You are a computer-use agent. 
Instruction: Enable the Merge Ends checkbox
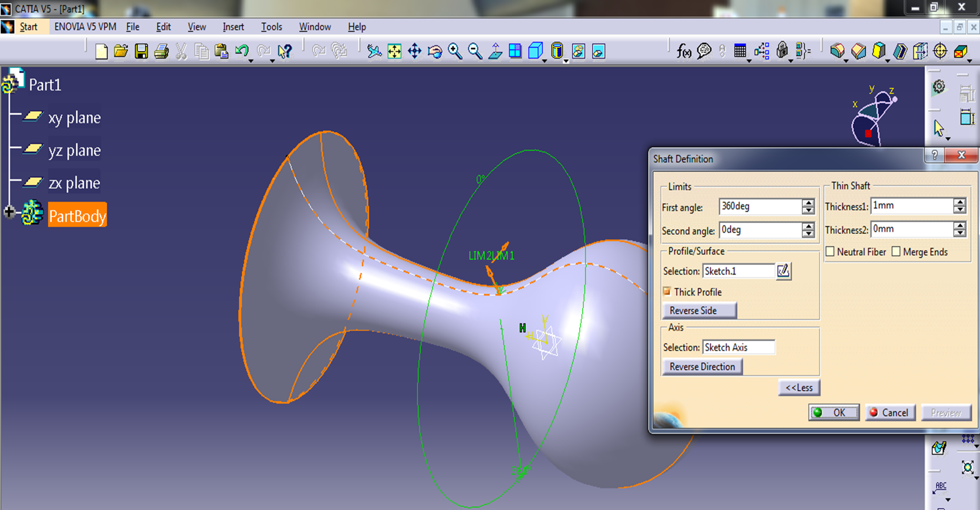(896, 251)
